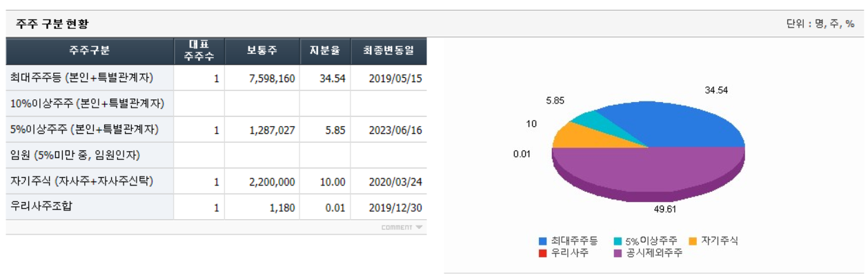Image resolution: width=868 pixels, height=280 pixels.
Task: Click the 주주 구분 현황 section title
Action: pos(52,24)
